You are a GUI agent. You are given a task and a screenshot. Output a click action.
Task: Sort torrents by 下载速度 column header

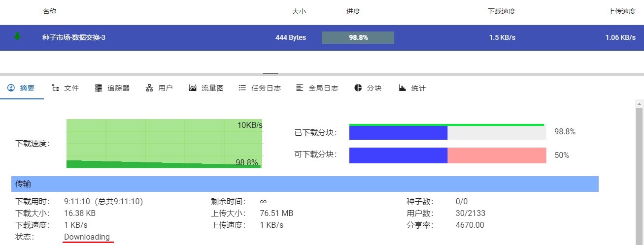[501, 11]
